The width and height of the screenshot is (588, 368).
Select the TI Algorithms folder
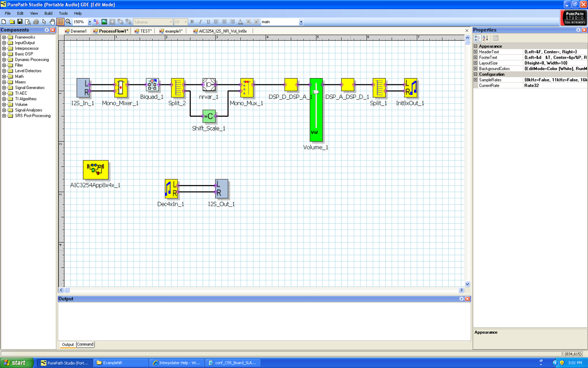coord(26,99)
